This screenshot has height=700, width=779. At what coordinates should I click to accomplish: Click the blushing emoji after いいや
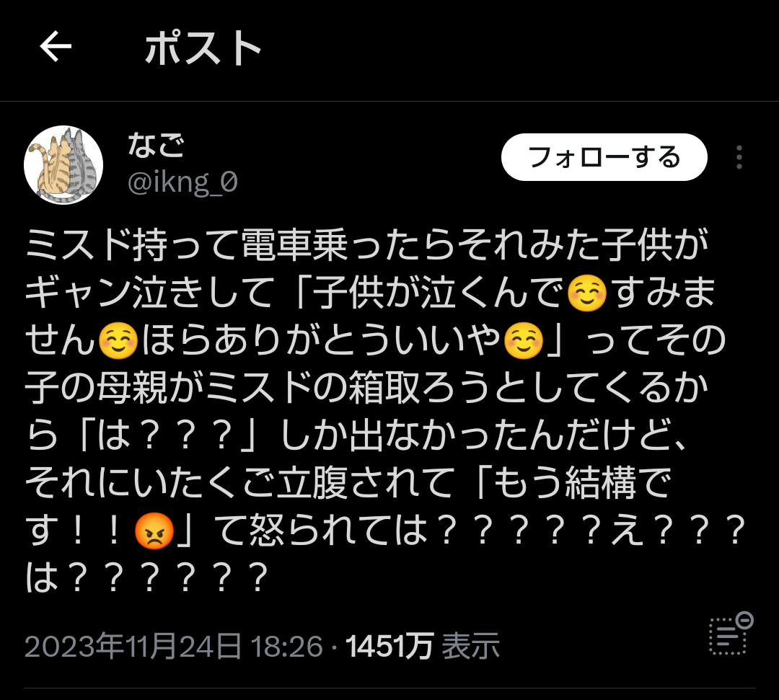524,340
